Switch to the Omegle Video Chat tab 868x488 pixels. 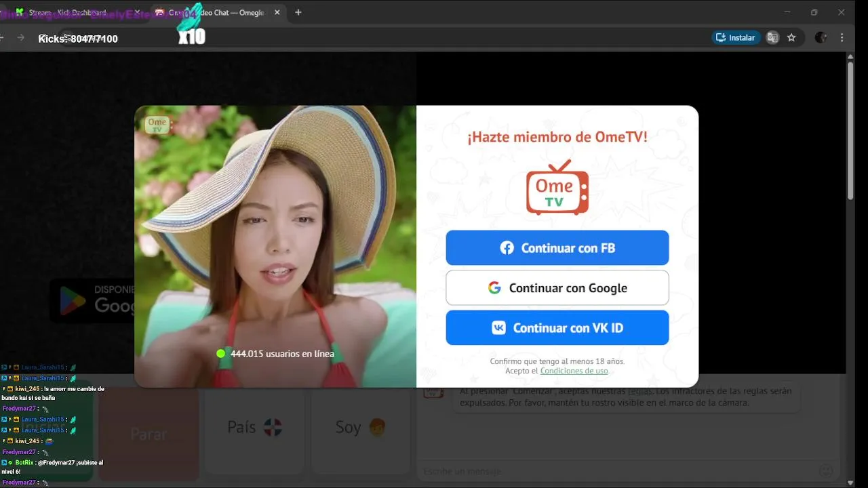tap(217, 12)
